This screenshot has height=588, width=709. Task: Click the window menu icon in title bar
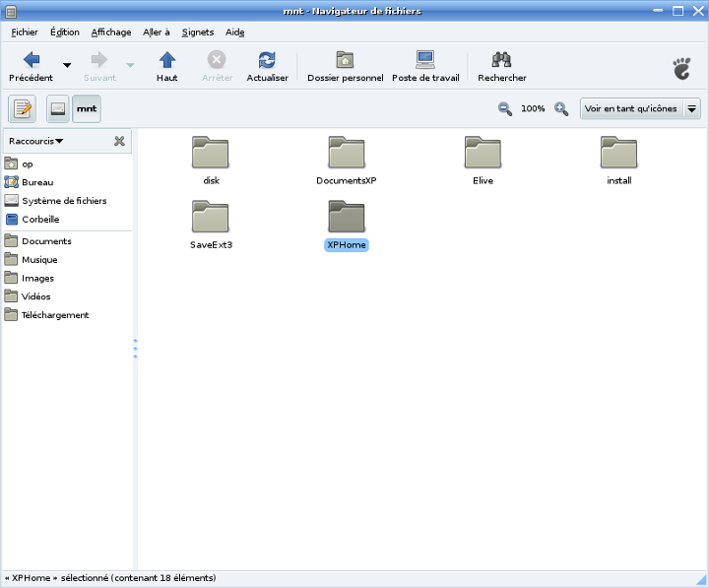pos(11,11)
